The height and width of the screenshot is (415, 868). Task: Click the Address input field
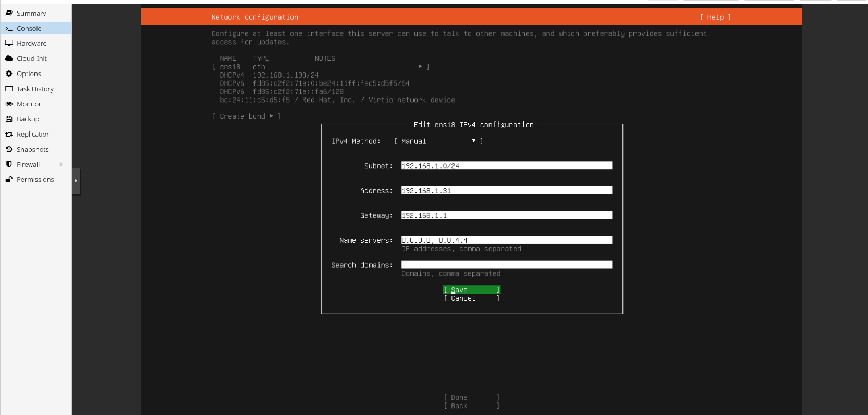507,191
